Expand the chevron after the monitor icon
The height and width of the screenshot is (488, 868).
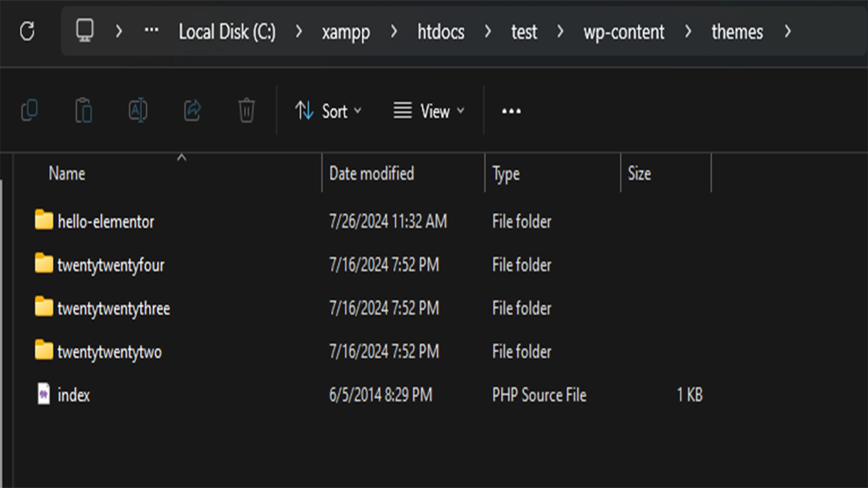click(119, 31)
